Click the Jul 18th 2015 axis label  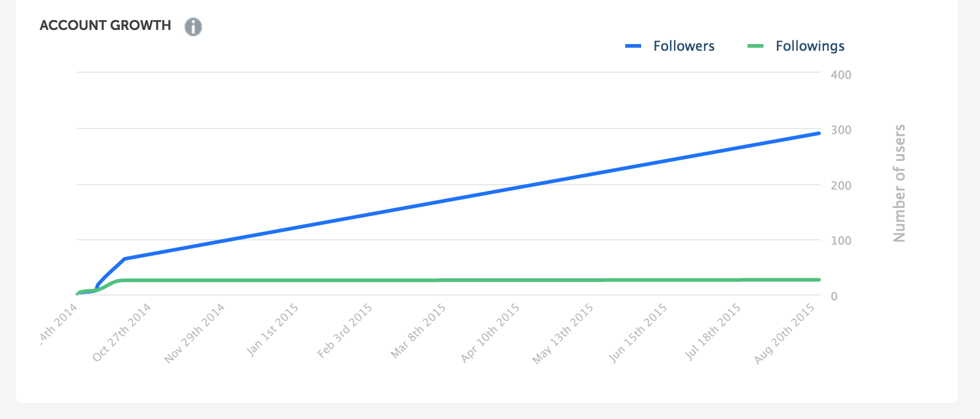(713, 332)
